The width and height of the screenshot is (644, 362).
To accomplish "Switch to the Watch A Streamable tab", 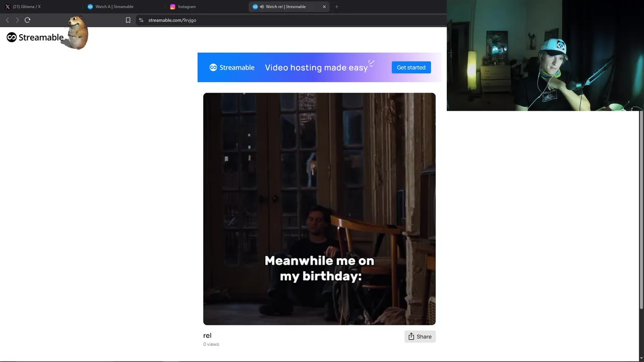I will 124,7.
